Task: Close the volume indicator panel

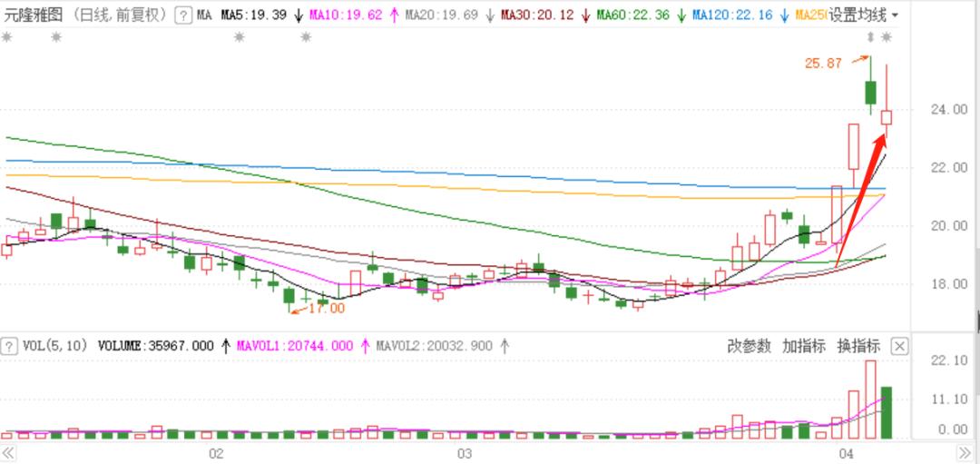Action: coord(898,346)
